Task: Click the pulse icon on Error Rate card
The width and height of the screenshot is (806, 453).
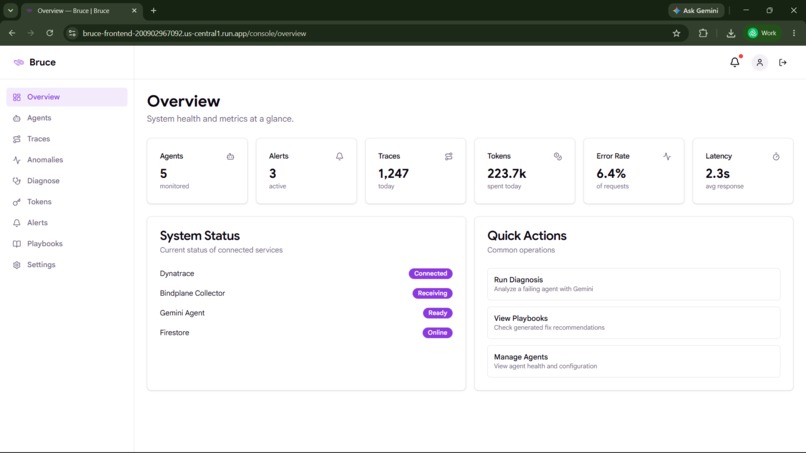Action: point(667,156)
